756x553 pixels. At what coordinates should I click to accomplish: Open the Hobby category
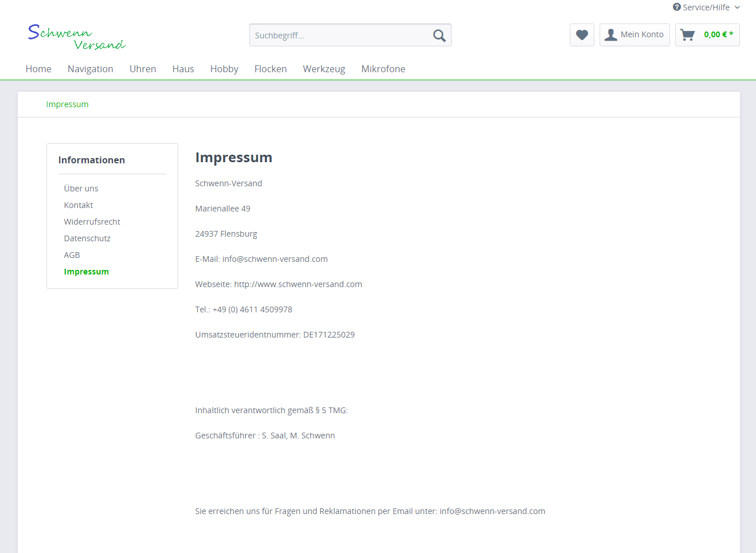pyautogui.click(x=224, y=69)
